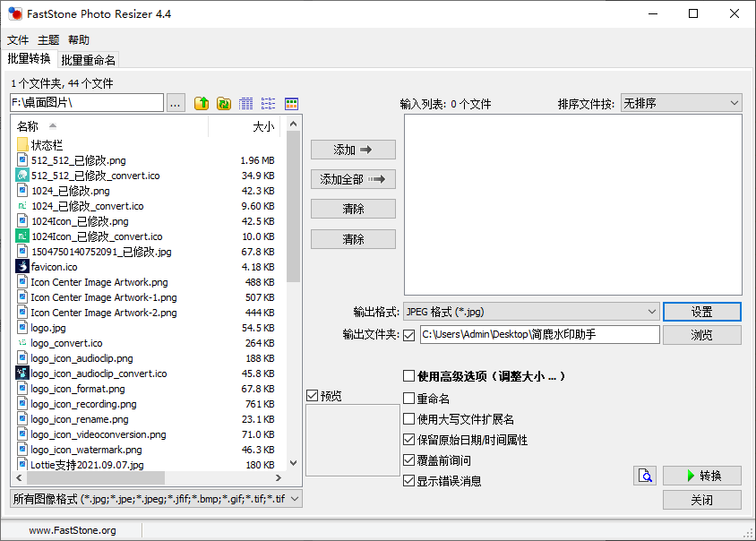The width and height of the screenshot is (756, 541).
Task: Switch file list to thumbnails view icon
Action: [x=291, y=104]
